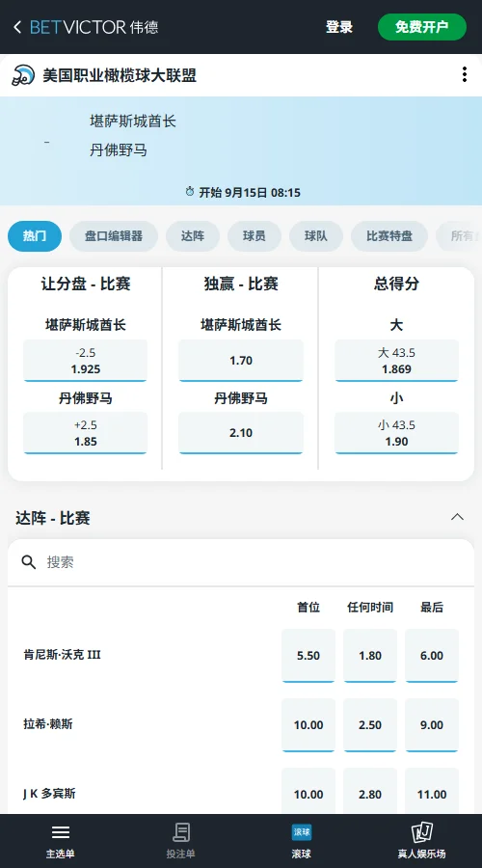Viewport: 482px width, 868px height.
Task: Click player name J K 多宾斯
Action: pos(49,794)
